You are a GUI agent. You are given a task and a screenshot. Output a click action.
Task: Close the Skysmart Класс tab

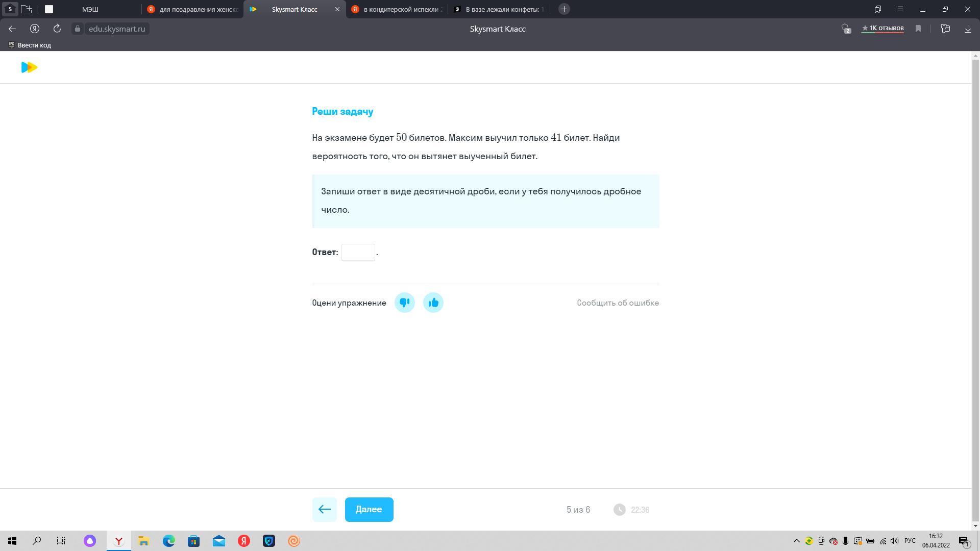coord(337,9)
